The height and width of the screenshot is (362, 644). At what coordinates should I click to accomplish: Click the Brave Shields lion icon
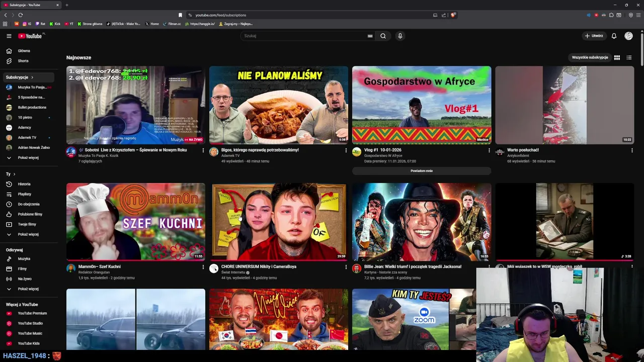[453, 15]
